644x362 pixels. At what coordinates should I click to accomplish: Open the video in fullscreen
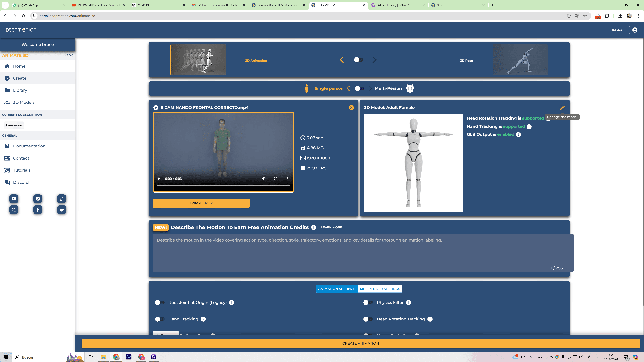[276, 179]
